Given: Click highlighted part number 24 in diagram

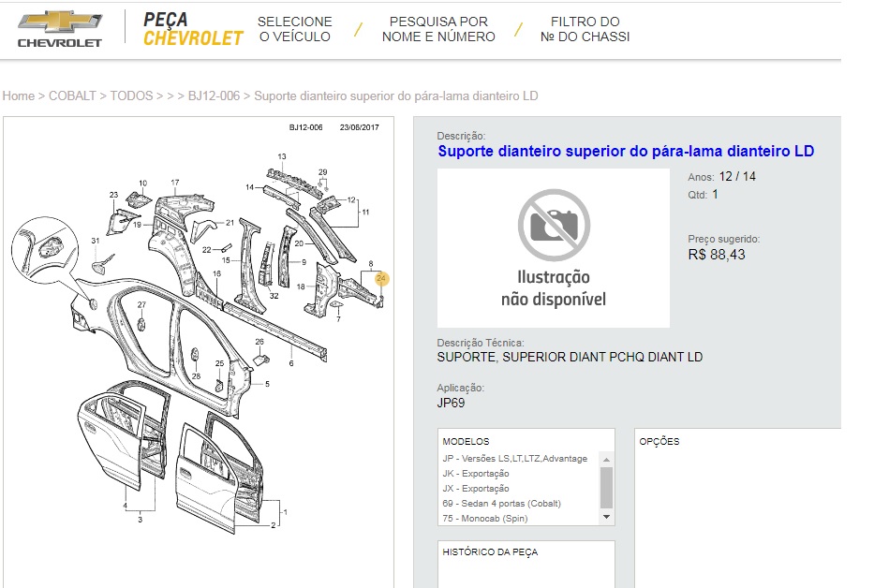Looking at the screenshot, I should tap(380, 278).
